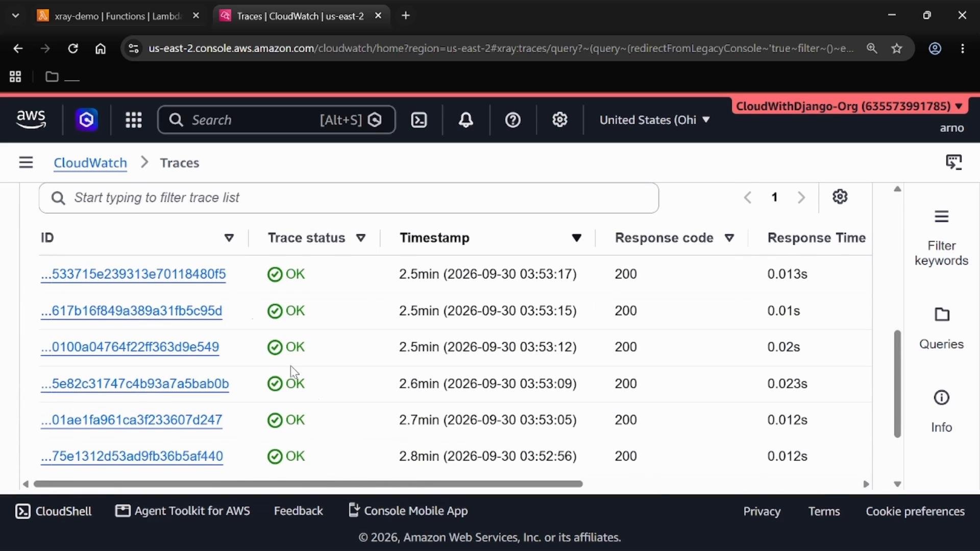This screenshot has height=551, width=980.
Task: Focus the AWS console Search box
Action: [276, 120]
